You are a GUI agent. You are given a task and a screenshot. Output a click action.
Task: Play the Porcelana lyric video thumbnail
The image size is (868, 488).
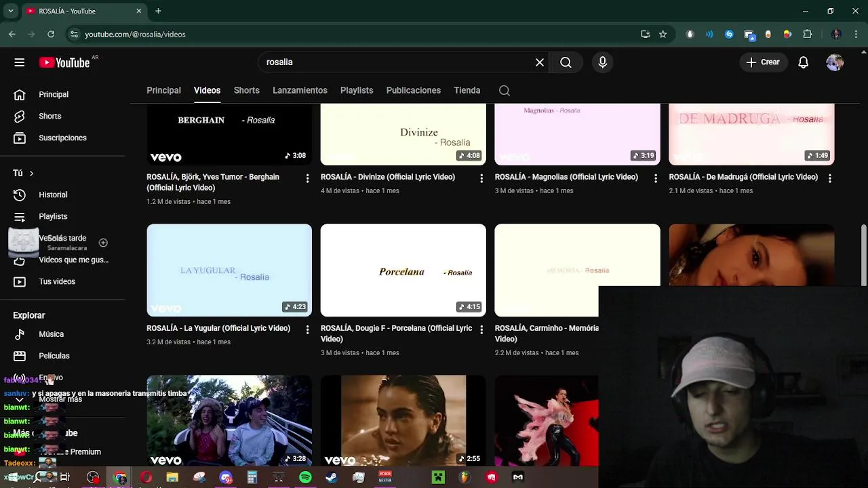click(403, 270)
